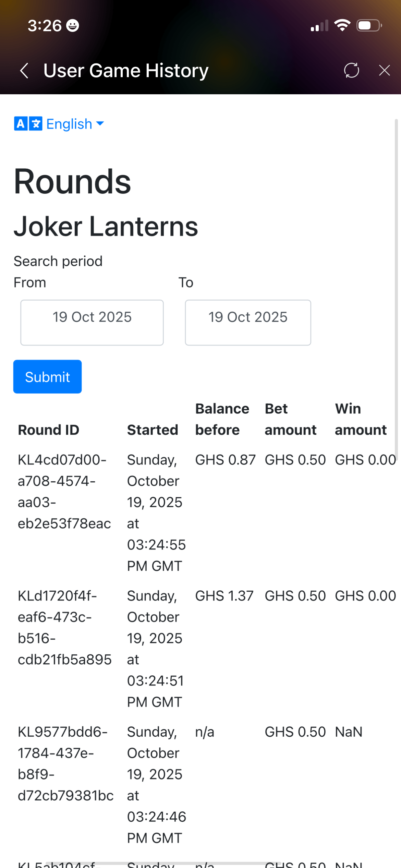Select round ID KL4cd07d00-a708-4574-aa03-eb2e53f78eac

pos(64,492)
